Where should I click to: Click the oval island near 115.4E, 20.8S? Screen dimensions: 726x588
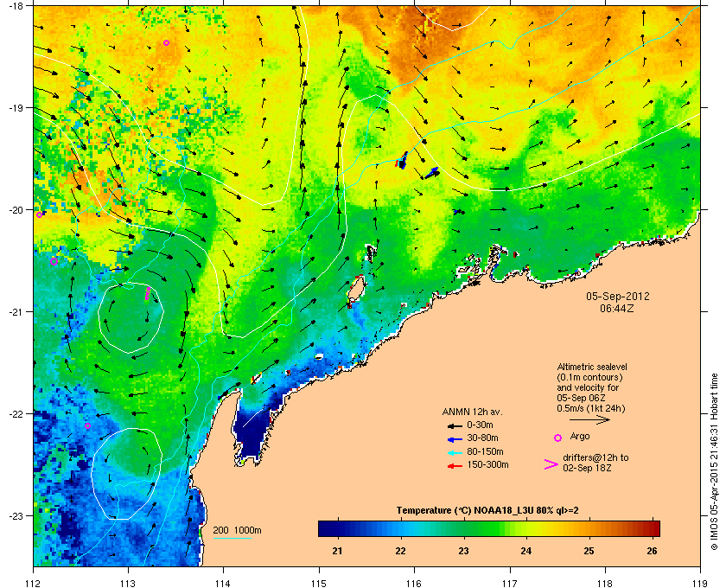pyautogui.click(x=355, y=289)
